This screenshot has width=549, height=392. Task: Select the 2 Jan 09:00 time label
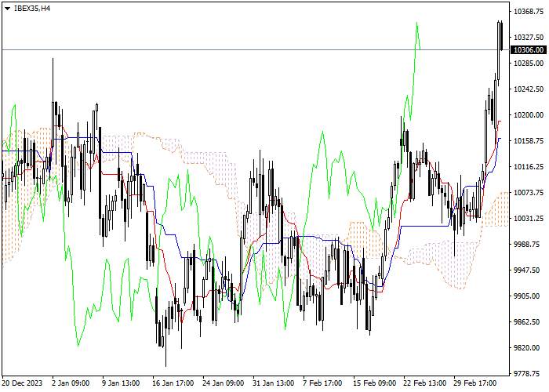click(x=71, y=383)
